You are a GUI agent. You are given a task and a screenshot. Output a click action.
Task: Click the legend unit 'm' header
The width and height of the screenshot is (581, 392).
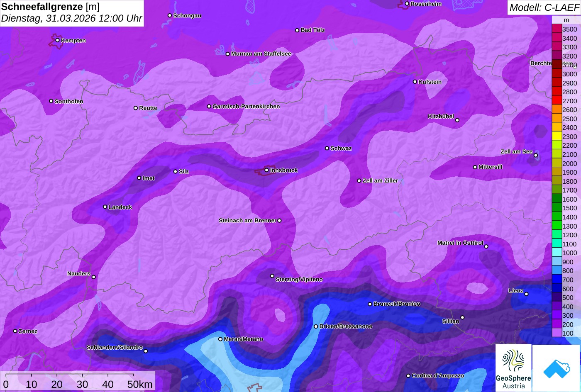(x=566, y=20)
